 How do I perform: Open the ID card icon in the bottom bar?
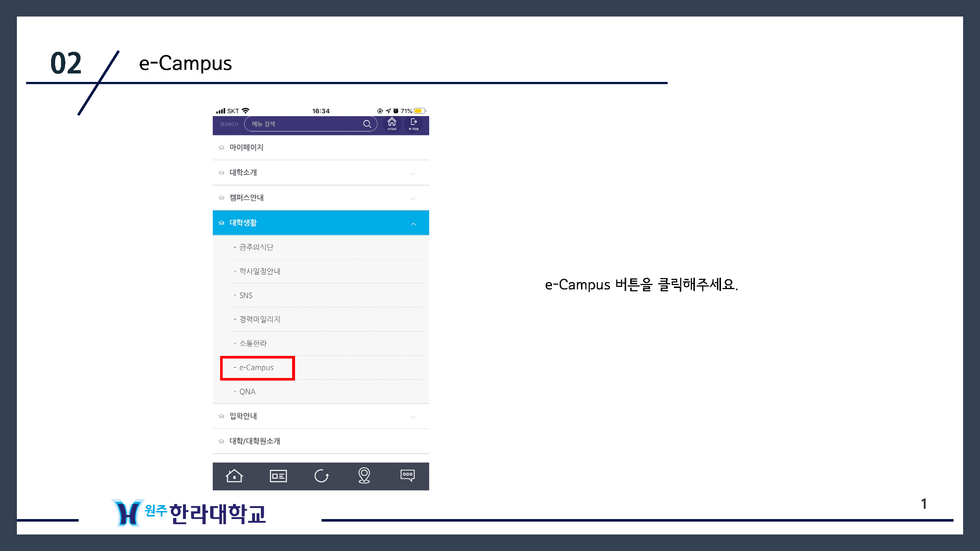pos(278,476)
